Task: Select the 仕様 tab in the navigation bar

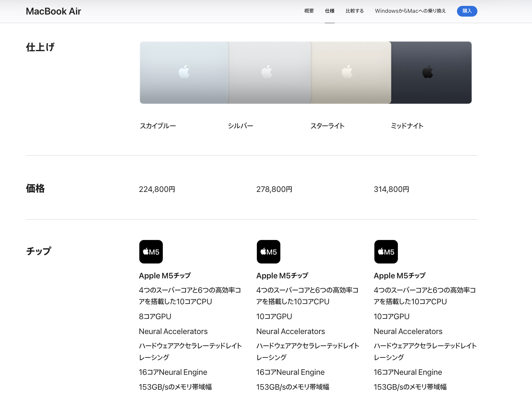Action: coord(330,11)
